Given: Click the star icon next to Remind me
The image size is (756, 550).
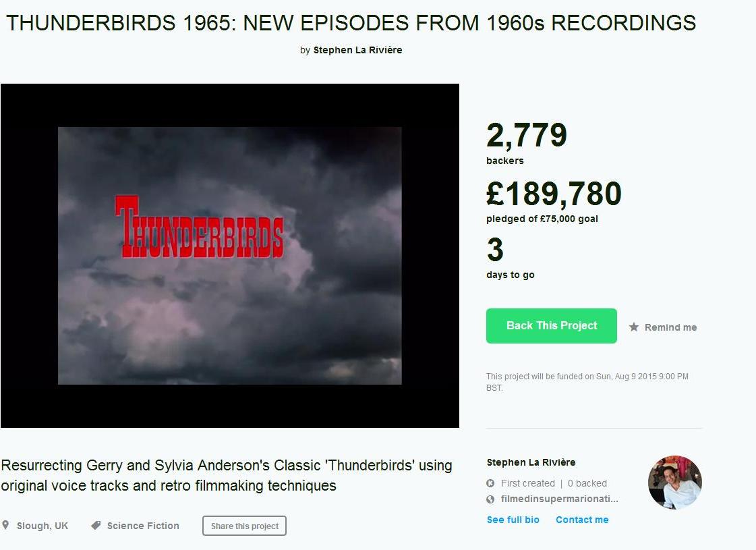Looking at the screenshot, I should (633, 327).
